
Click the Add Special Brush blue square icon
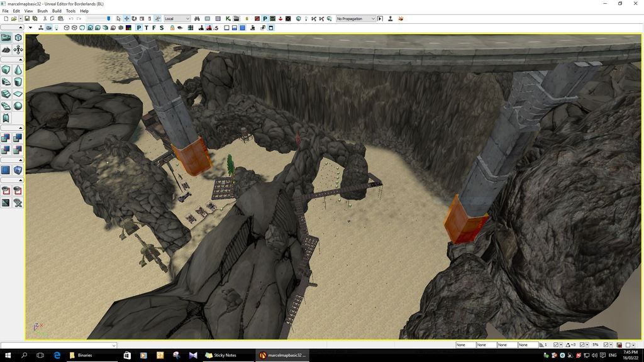point(6,170)
